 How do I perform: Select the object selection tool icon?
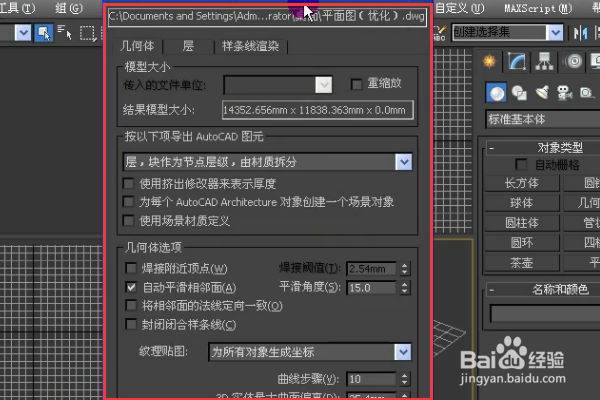click(44, 33)
